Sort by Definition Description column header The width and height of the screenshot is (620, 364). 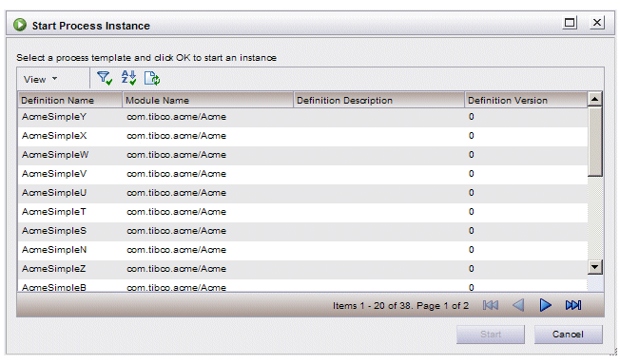(378, 101)
